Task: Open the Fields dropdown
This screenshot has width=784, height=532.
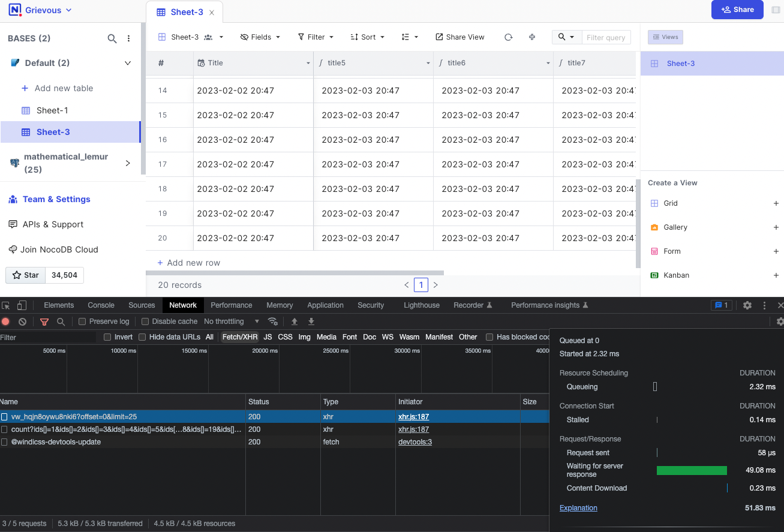Action: 260,37
